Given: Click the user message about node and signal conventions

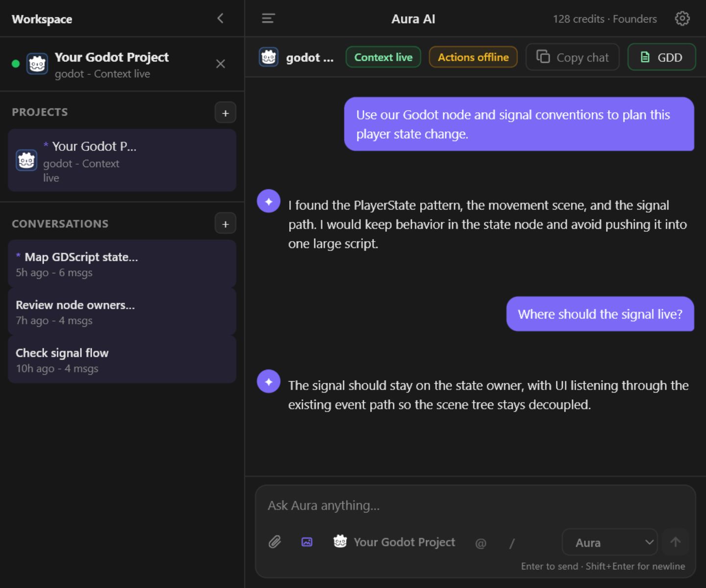Looking at the screenshot, I should (519, 124).
